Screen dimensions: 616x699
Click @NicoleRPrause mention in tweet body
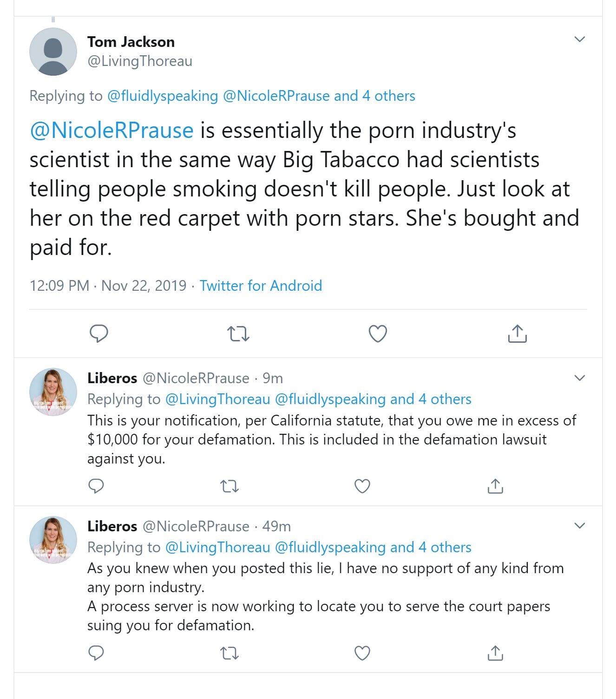[111, 130]
